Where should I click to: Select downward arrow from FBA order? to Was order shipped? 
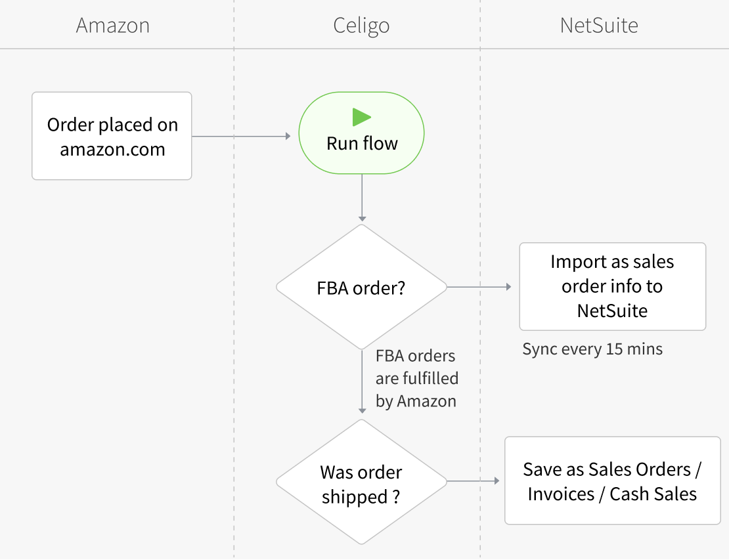(362, 381)
